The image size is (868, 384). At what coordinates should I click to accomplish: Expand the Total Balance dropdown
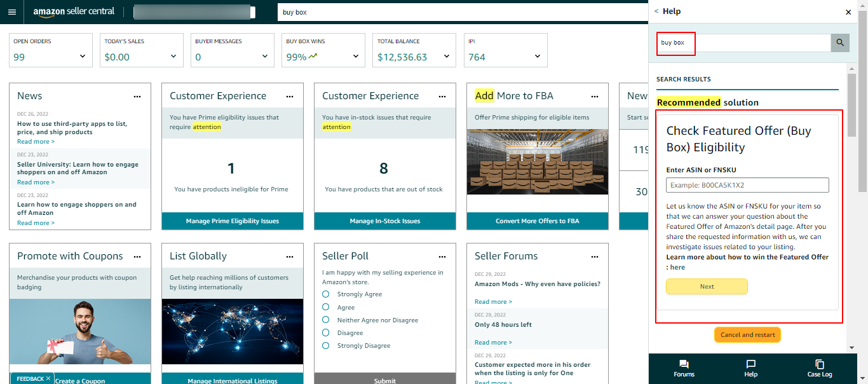pos(447,57)
